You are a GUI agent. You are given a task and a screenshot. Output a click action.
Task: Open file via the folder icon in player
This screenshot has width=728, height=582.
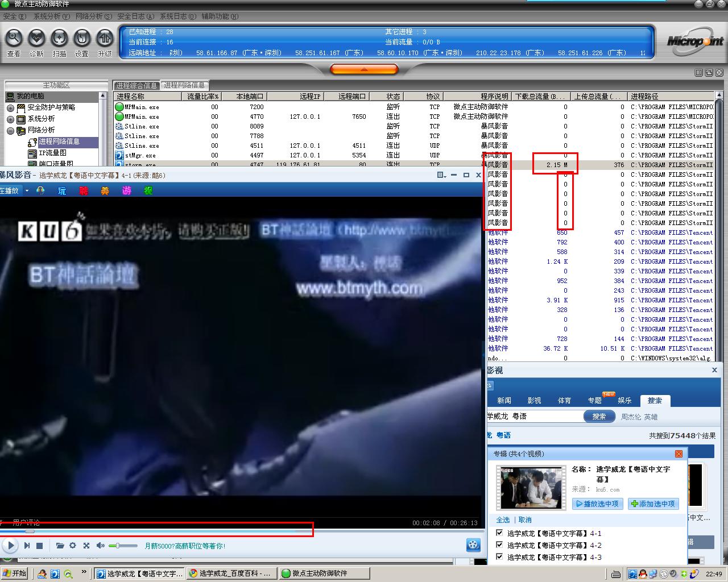60,546
